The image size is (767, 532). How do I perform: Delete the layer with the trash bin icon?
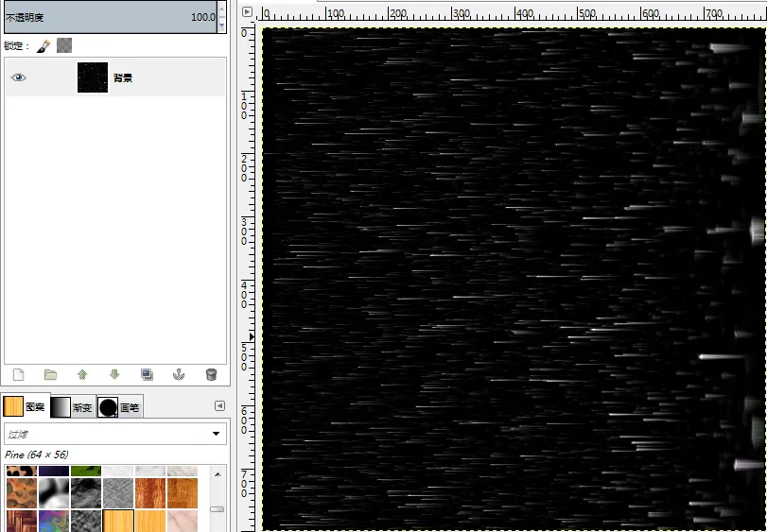(x=211, y=375)
